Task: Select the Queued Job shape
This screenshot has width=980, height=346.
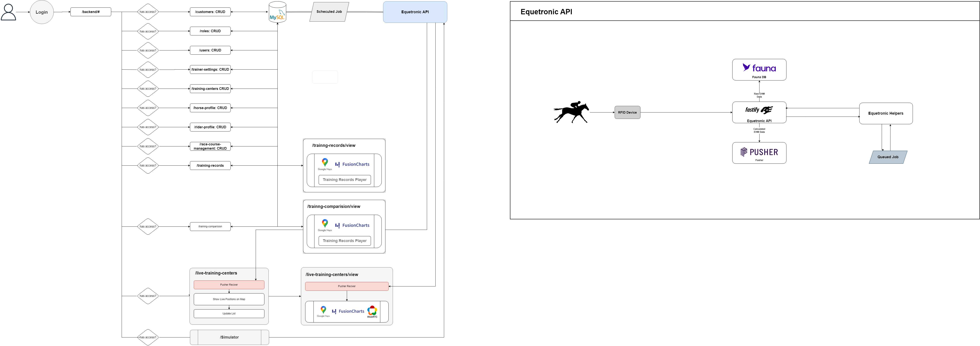Action: pos(888,157)
